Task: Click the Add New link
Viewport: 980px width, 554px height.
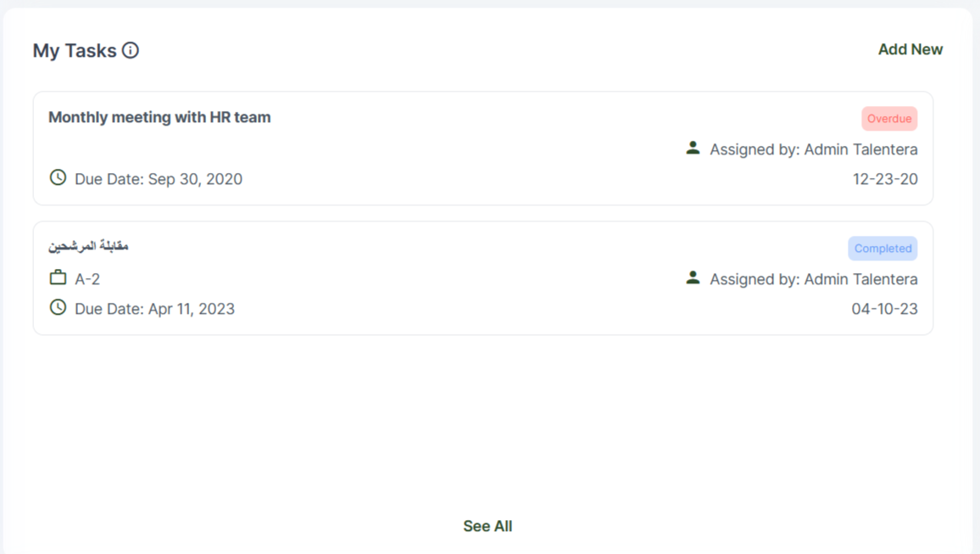Action: pyautogui.click(x=910, y=49)
